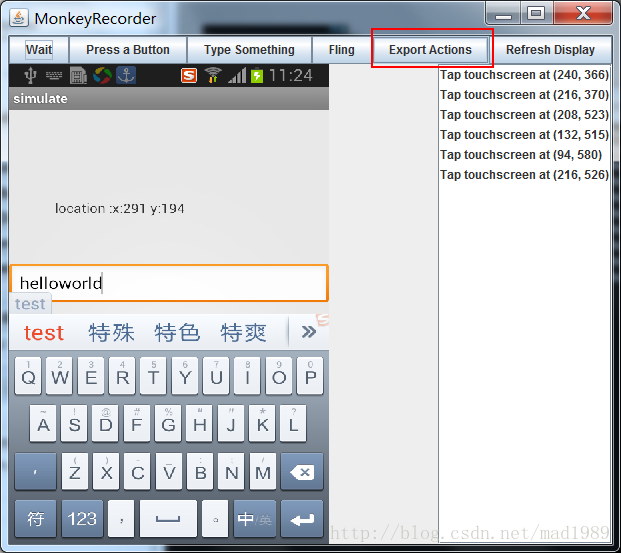Tap the G key
This screenshot has height=553, width=621.
coord(168,423)
